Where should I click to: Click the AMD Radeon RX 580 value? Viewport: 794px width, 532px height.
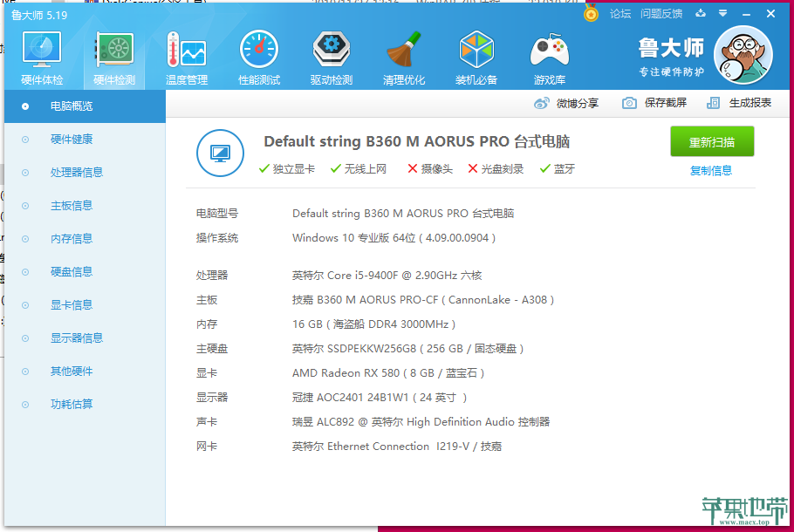tap(388, 373)
